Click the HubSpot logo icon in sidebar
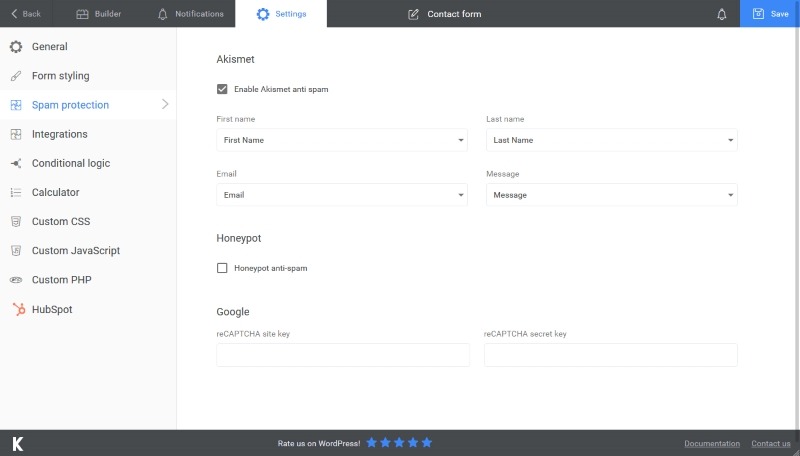The width and height of the screenshot is (800, 456). pos(16,310)
